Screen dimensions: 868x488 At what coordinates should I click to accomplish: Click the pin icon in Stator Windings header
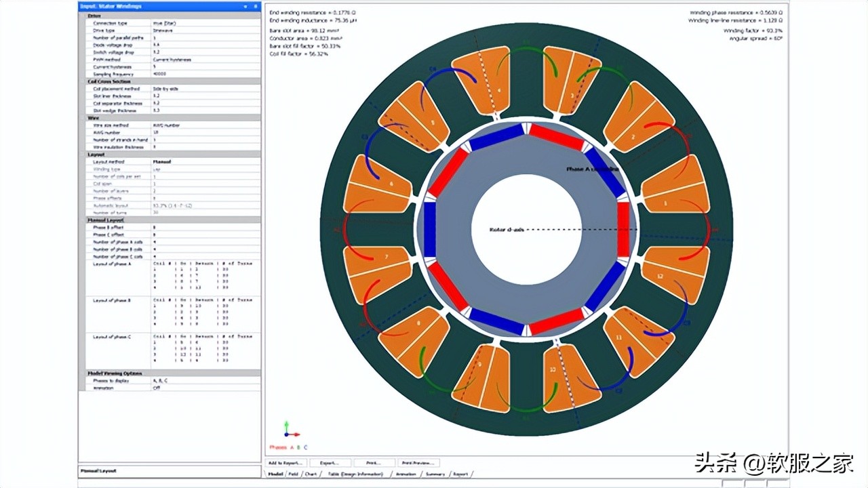255,6
